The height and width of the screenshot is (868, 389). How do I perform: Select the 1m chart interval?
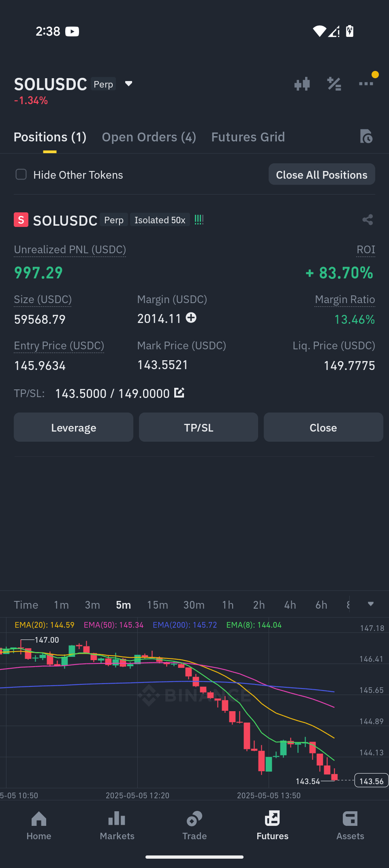61,605
